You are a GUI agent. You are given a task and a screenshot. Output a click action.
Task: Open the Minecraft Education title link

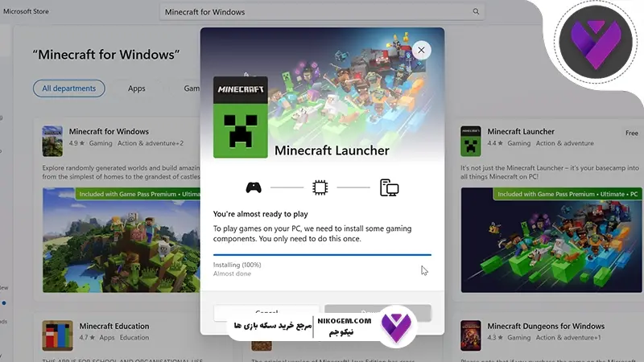tap(114, 326)
